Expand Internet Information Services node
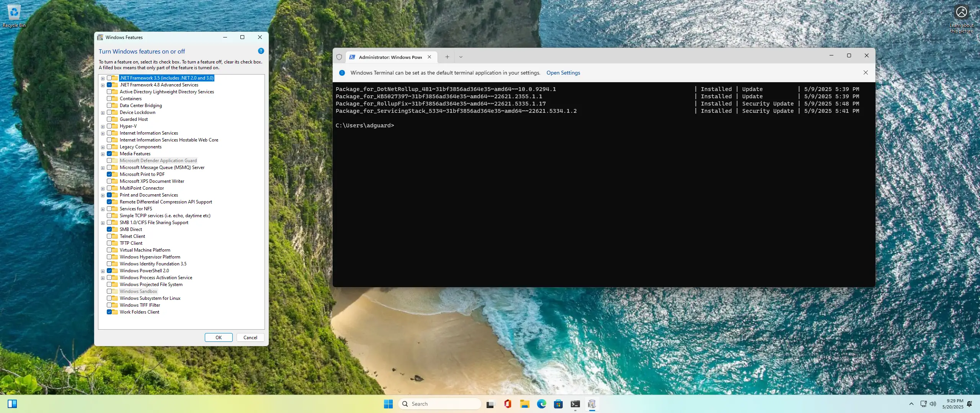The height and width of the screenshot is (413, 980). (x=103, y=133)
